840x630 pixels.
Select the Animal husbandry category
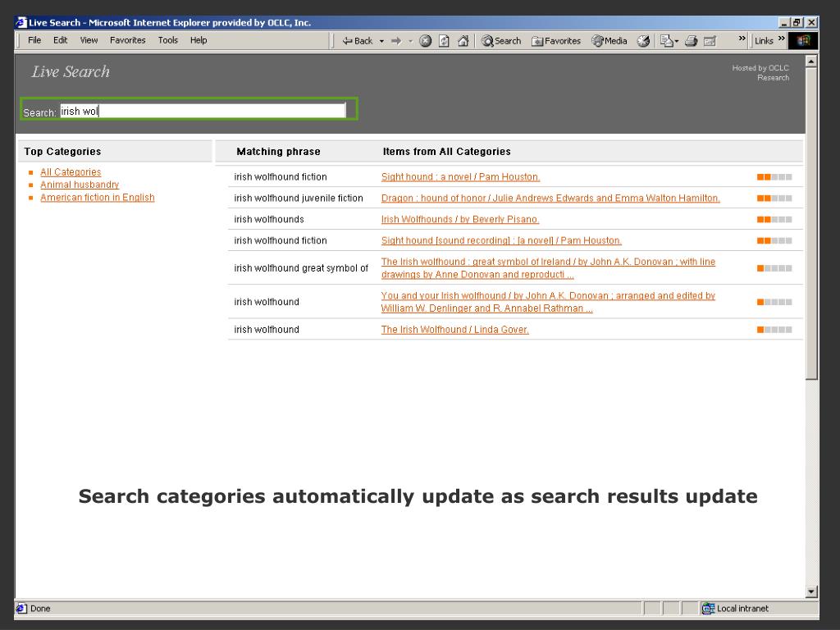[80, 185]
